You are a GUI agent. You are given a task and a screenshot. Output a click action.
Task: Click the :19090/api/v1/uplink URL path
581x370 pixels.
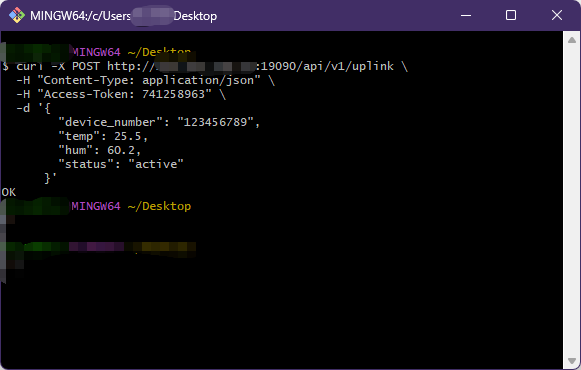[x=325, y=66]
